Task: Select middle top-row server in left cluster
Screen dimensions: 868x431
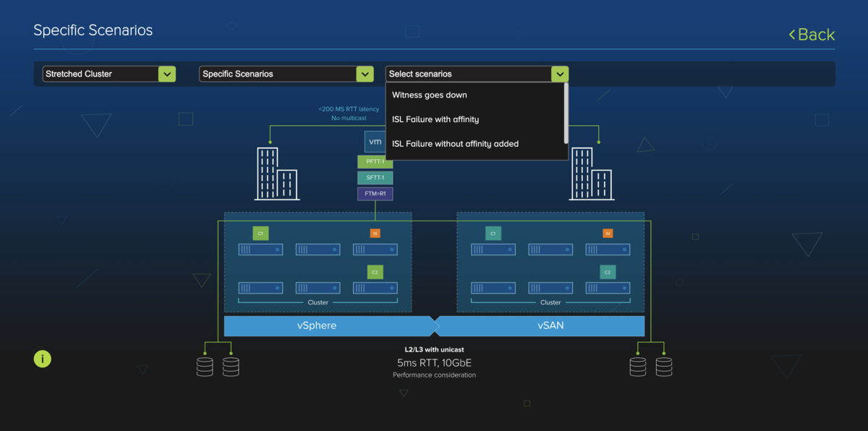Action: 318,249
